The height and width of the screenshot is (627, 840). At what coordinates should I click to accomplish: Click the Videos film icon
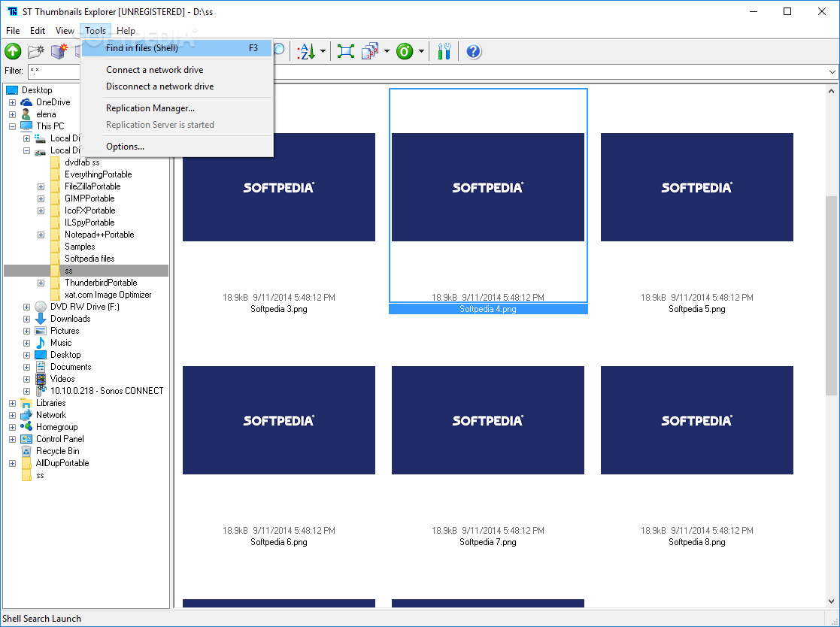point(41,379)
